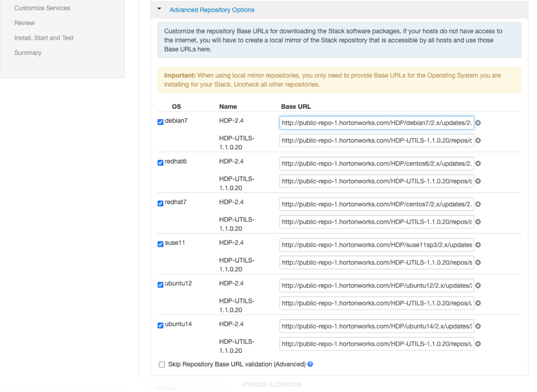The image size is (537, 392).
Task: Click the debian7 OS label
Action: click(x=176, y=121)
